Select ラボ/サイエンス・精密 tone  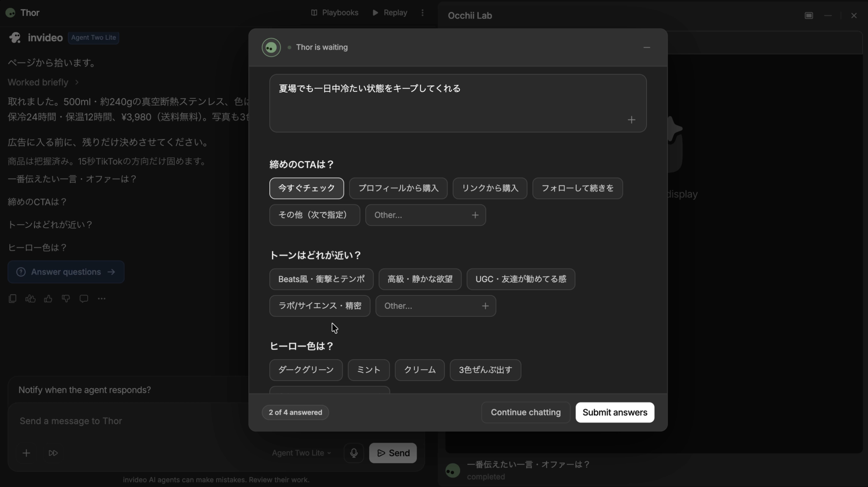tap(319, 306)
